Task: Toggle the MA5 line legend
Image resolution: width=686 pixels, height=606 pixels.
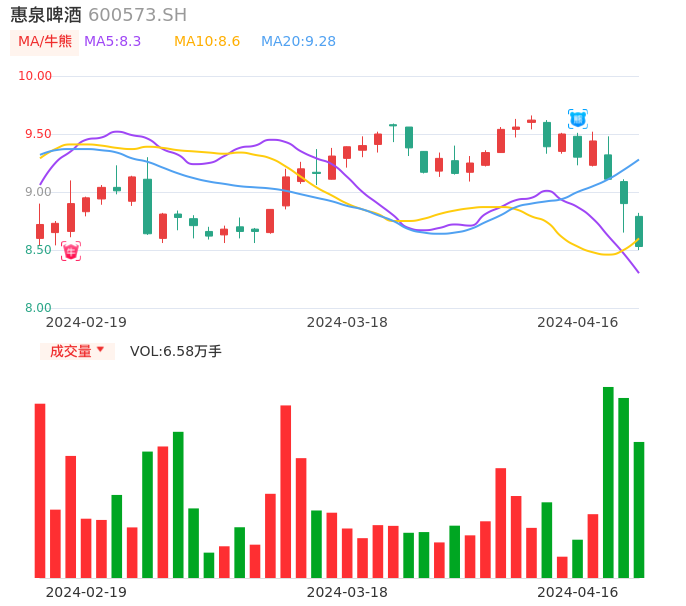Action: (x=113, y=42)
